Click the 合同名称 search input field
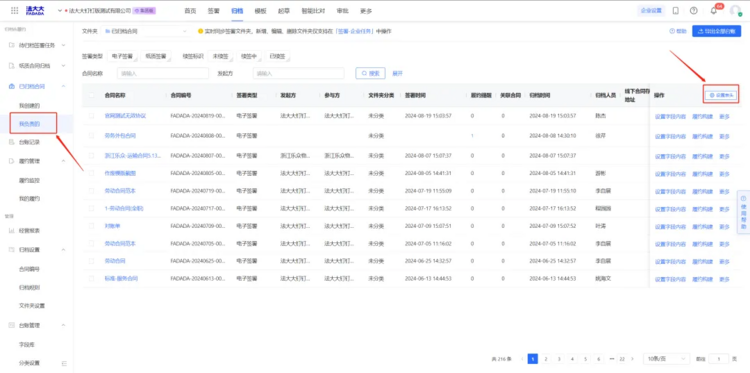The image size is (750, 373). click(x=163, y=73)
